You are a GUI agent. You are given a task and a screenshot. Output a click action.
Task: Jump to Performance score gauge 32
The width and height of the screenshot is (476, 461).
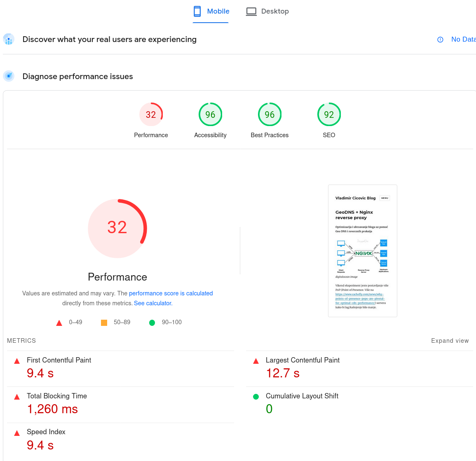151,115
